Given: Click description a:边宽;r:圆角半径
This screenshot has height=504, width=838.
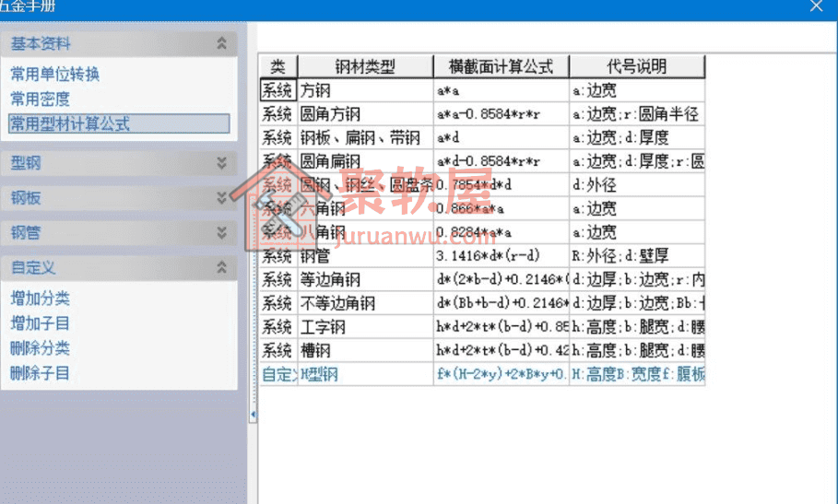Looking at the screenshot, I should (637, 113).
